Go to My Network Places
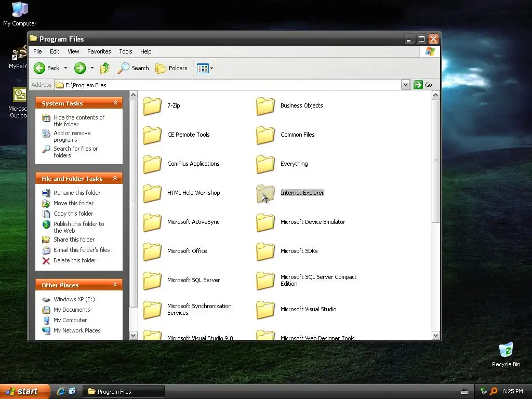The height and width of the screenshot is (399, 532). 77,330
